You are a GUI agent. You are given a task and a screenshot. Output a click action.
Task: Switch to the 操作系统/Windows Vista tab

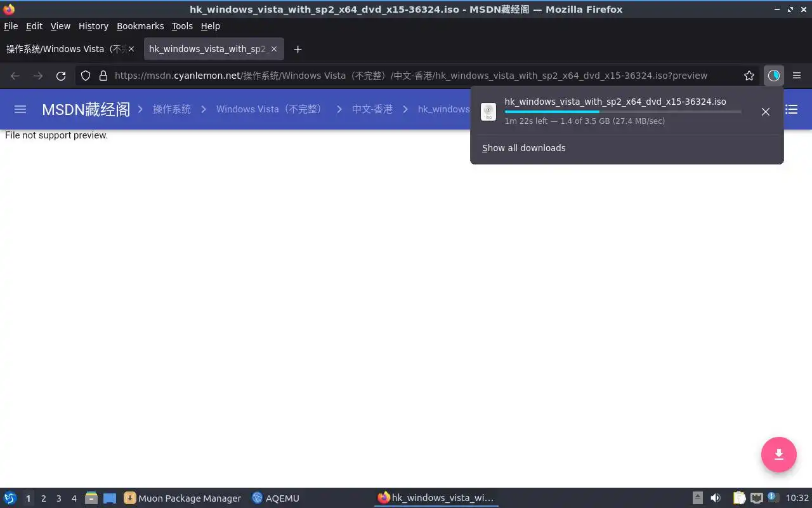coord(70,49)
